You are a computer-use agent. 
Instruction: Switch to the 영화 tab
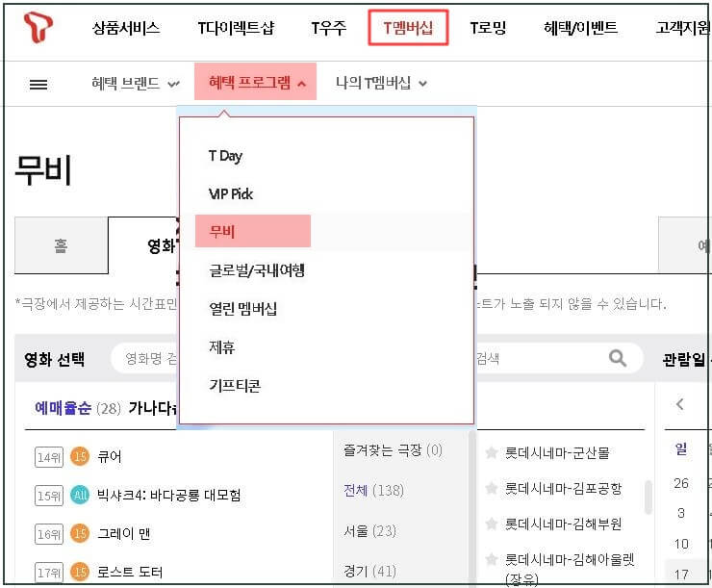pyautogui.click(x=162, y=245)
